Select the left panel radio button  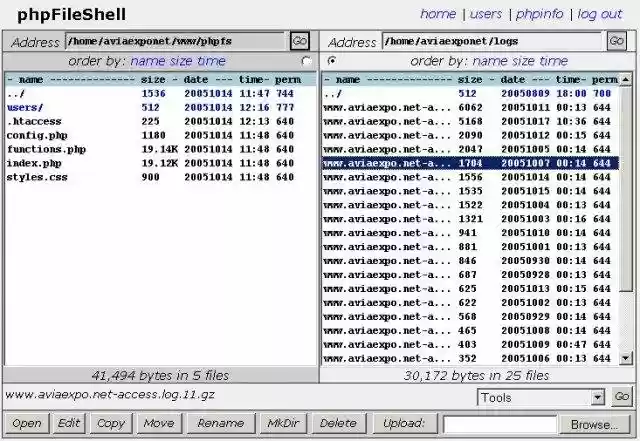tap(306, 61)
